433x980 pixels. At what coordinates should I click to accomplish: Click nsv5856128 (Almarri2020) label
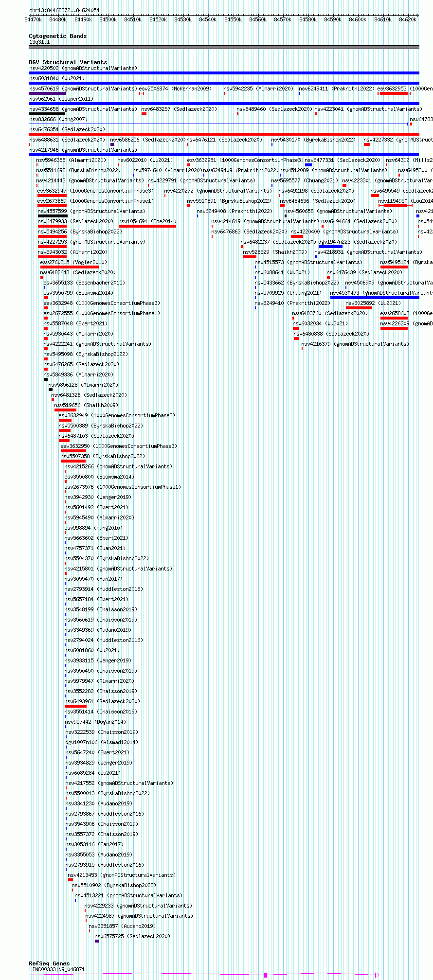83,385
